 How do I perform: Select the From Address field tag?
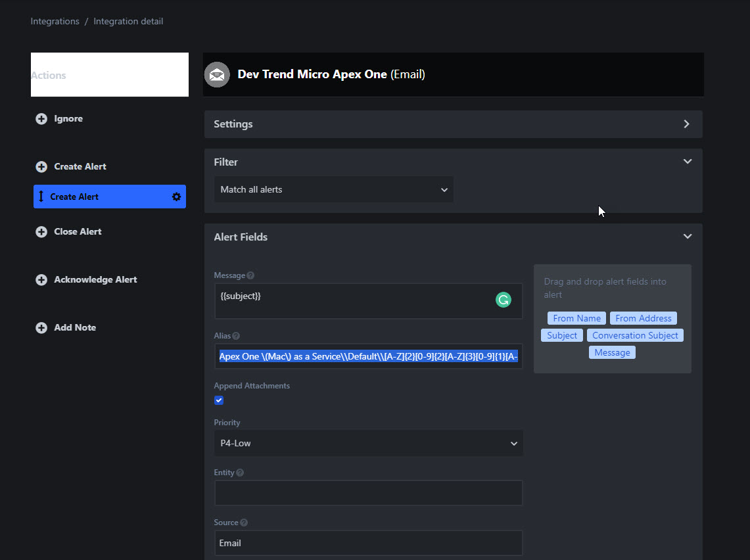[x=644, y=318]
